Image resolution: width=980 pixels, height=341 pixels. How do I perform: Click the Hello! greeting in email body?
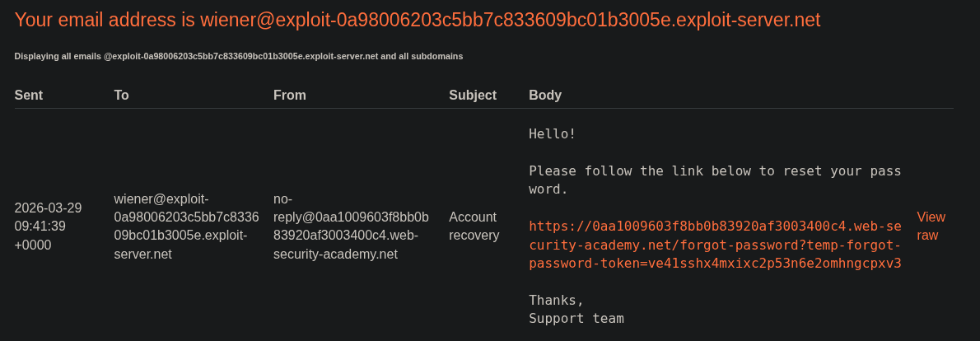[552, 133]
